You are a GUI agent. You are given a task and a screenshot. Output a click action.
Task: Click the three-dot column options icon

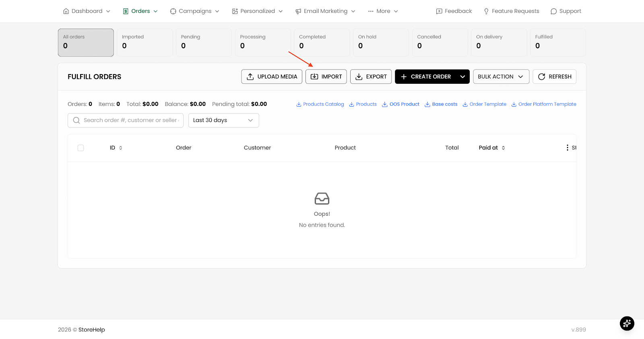pos(568,148)
